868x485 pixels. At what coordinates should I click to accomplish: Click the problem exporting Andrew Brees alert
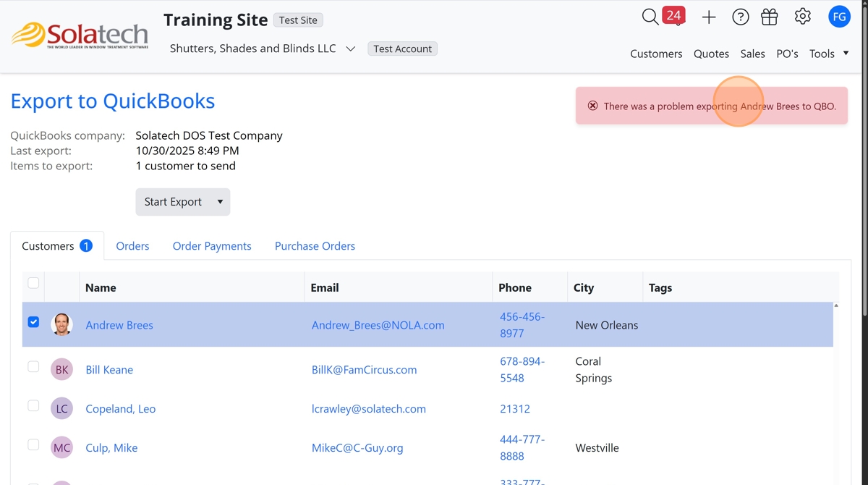click(x=712, y=106)
